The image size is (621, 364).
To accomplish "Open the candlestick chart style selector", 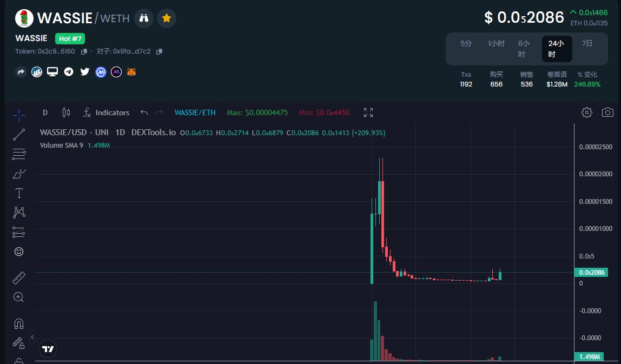I will [x=66, y=113].
